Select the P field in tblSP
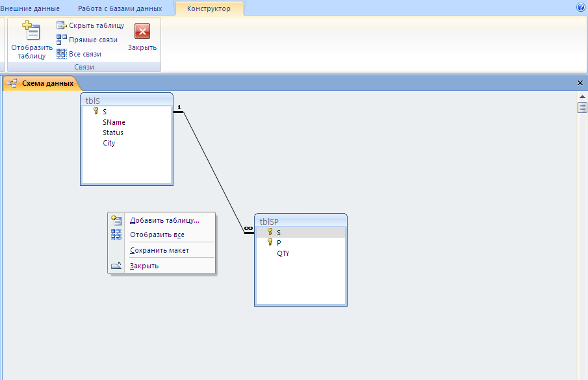Image resolution: width=588 pixels, height=380 pixels. 279,243
